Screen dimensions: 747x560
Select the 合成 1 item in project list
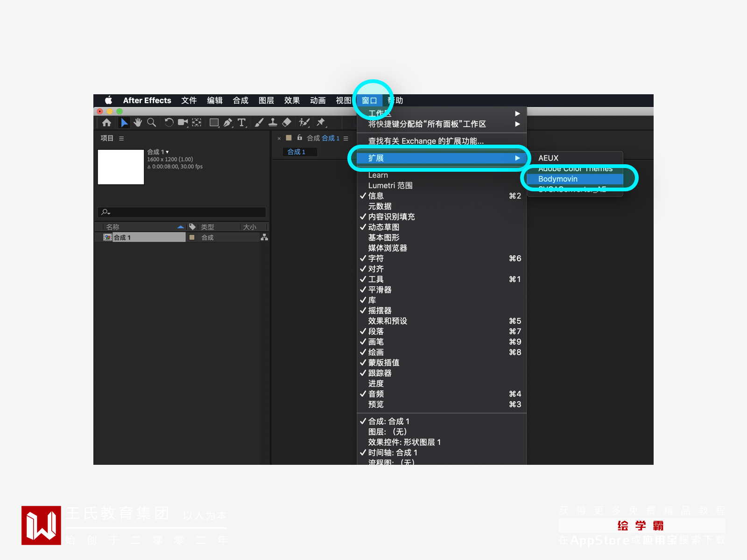[144, 237]
